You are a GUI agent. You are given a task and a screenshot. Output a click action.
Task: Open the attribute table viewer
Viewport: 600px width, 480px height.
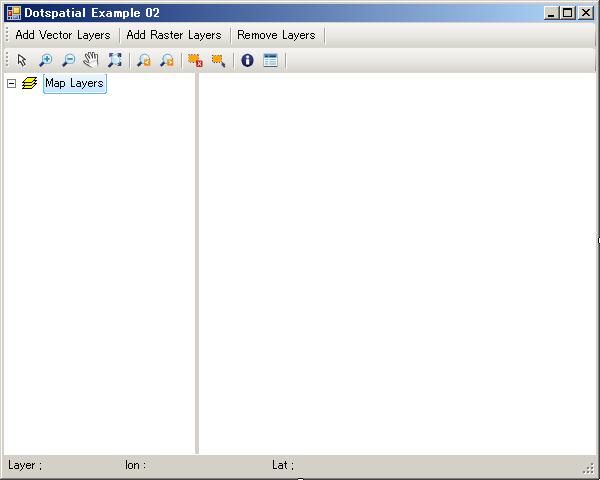tap(270, 61)
